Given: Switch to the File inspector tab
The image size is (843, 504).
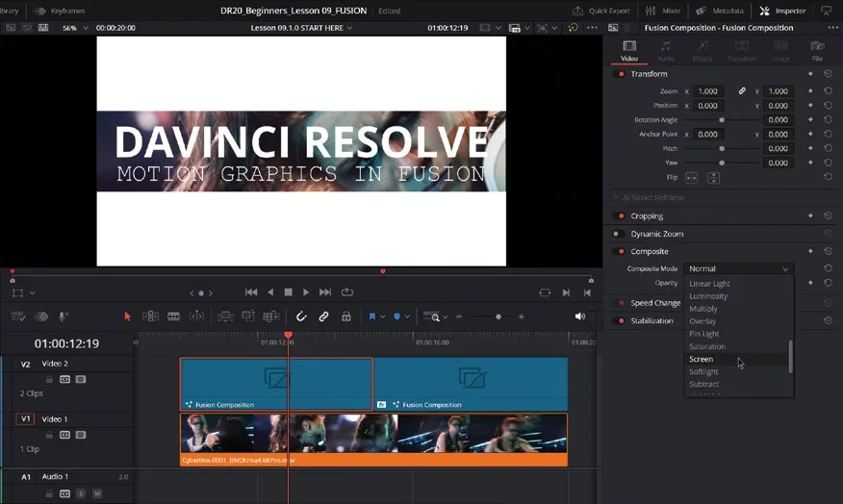Looking at the screenshot, I should coord(817,51).
